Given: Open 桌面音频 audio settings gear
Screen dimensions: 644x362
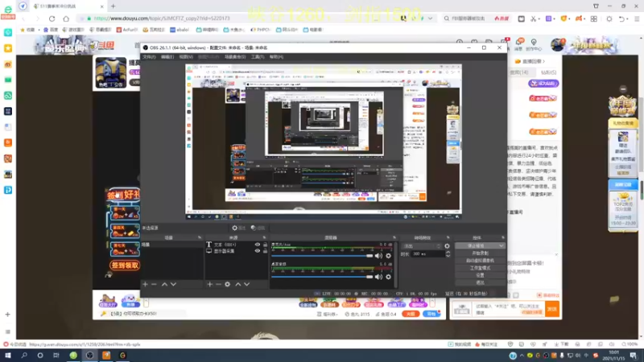Looking at the screenshot, I should [388, 277].
